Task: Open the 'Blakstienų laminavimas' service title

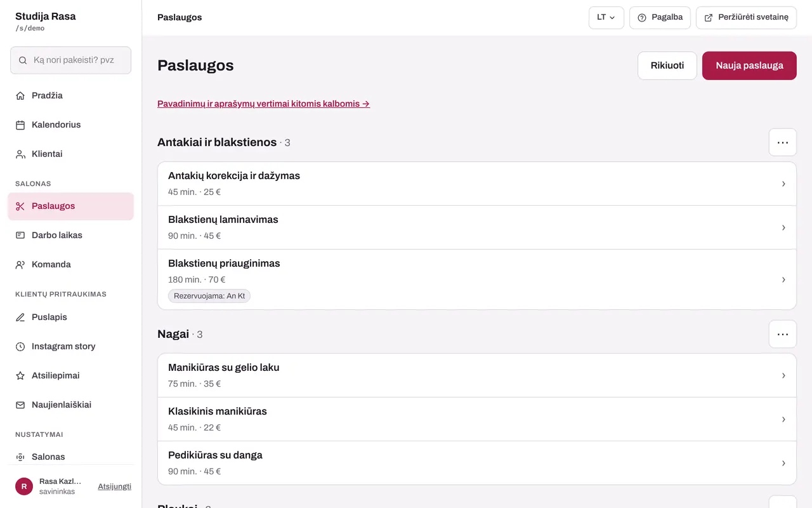Action: (x=223, y=220)
